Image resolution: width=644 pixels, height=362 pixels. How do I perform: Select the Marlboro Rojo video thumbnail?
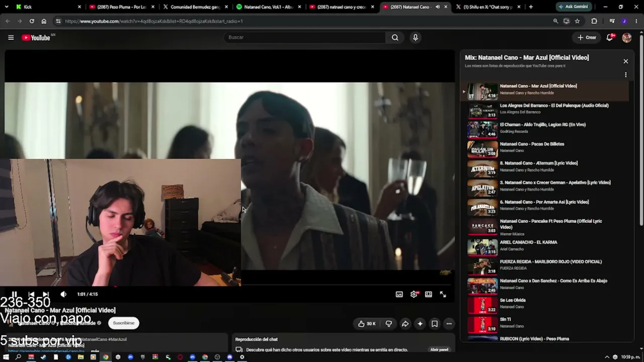482,267
